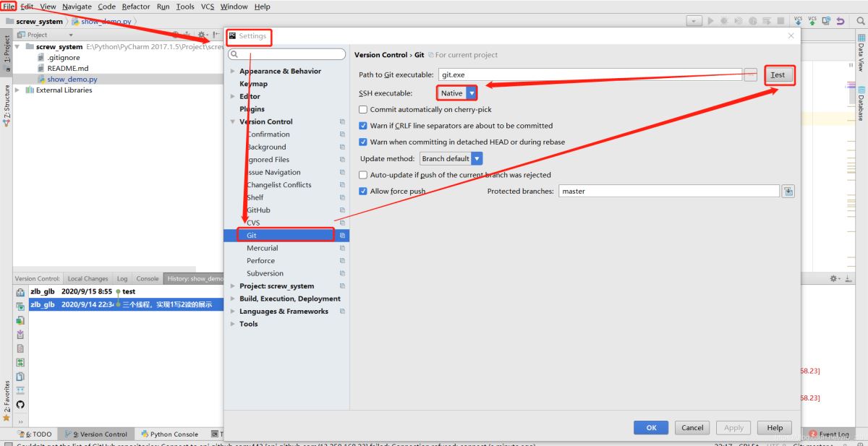This screenshot has width=868, height=446.
Task: Click the top icon in history sidebar
Action: [x=20, y=292]
